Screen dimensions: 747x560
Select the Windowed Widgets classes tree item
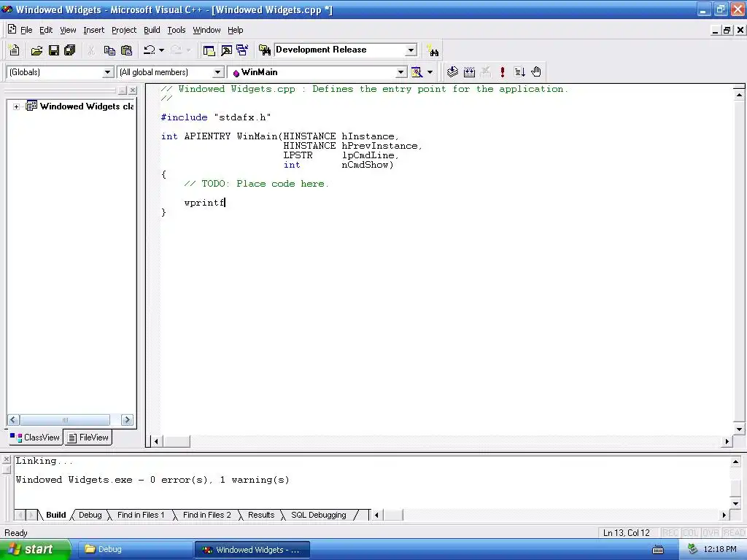[x=87, y=106]
